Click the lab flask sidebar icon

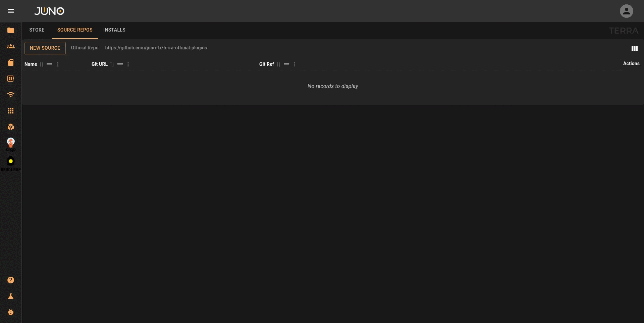pos(11,296)
